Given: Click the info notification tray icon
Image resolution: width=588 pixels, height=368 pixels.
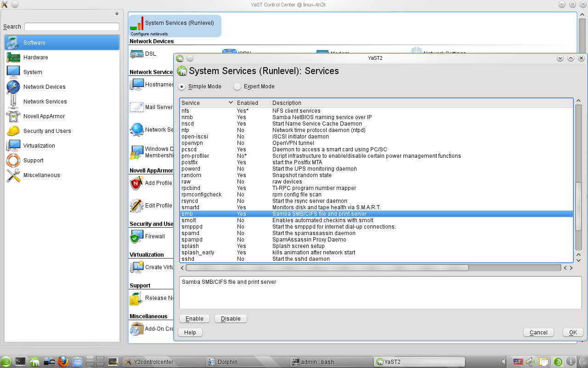Looking at the screenshot, I should pos(571,362).
